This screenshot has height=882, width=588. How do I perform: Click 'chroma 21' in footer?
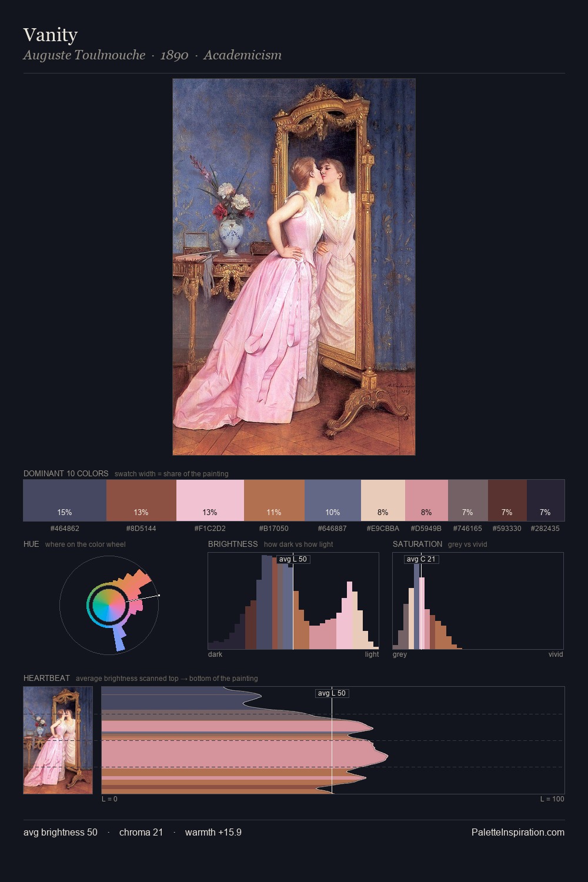[x=141, y=833]
